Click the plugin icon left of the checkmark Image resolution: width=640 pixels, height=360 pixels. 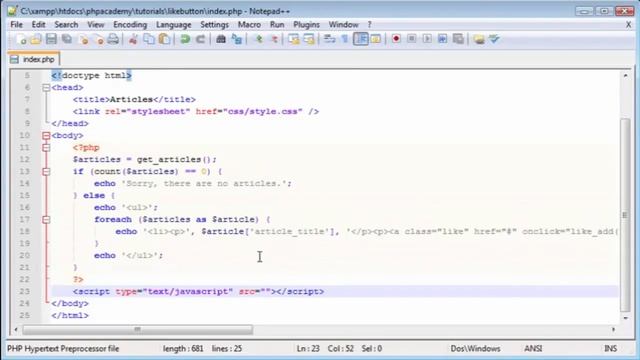479,39
